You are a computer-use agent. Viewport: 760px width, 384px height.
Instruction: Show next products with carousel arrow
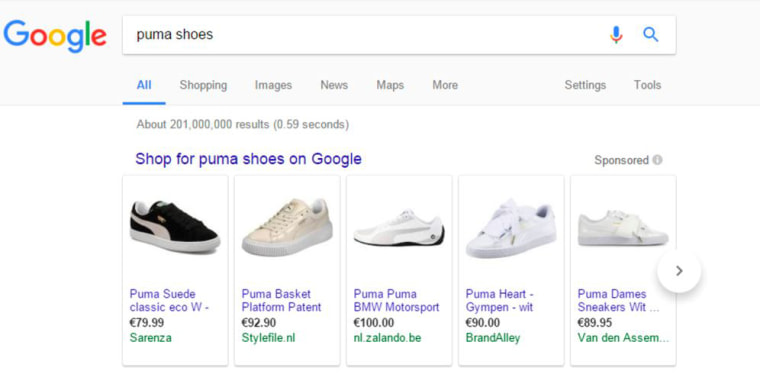[679, 271]
